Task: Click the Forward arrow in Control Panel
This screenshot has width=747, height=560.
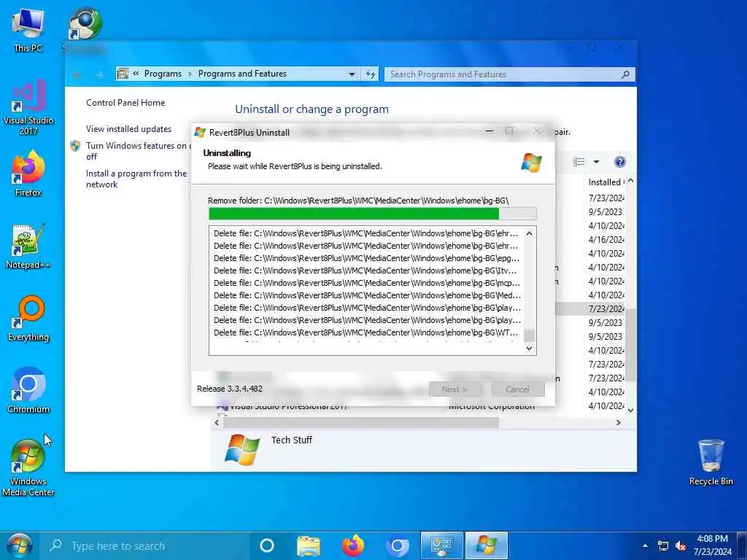Action: click(98, 75)
